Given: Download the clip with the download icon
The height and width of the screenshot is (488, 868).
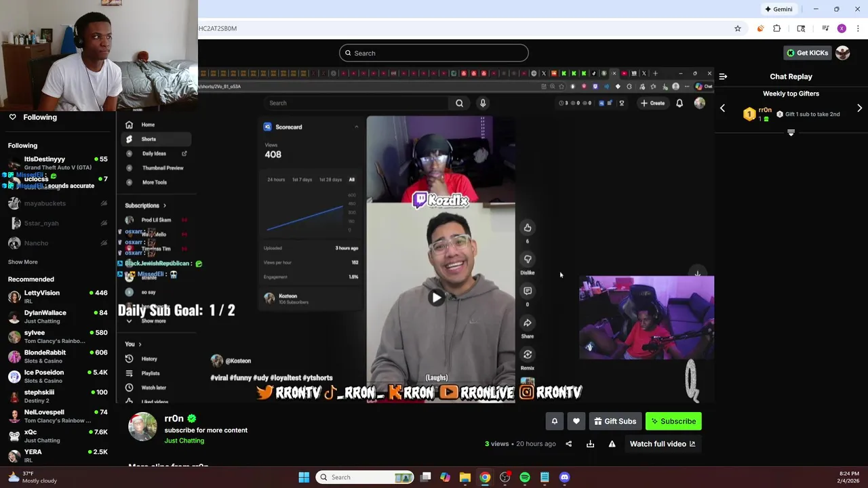Looking at the screenshot, I should [590, 444].
